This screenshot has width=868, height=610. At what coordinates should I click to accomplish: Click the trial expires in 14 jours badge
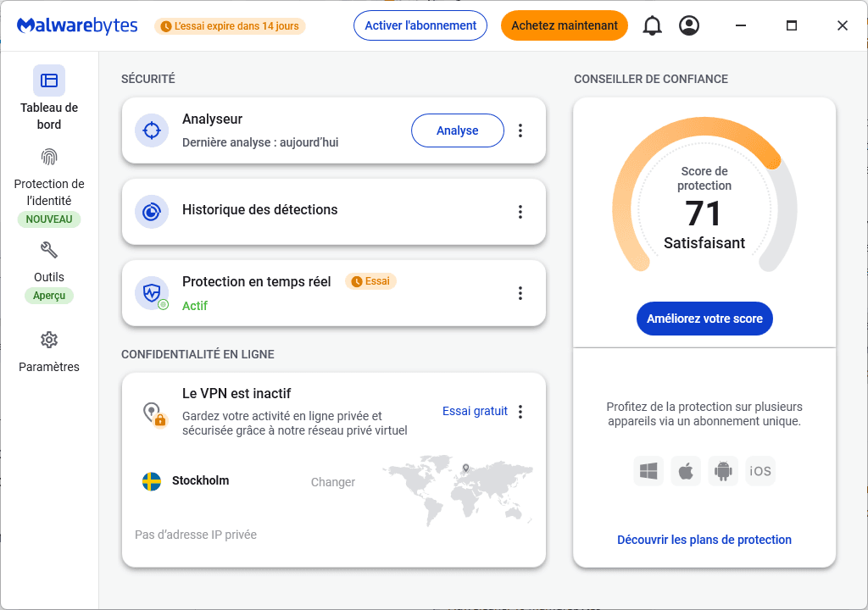click(230, 26)
